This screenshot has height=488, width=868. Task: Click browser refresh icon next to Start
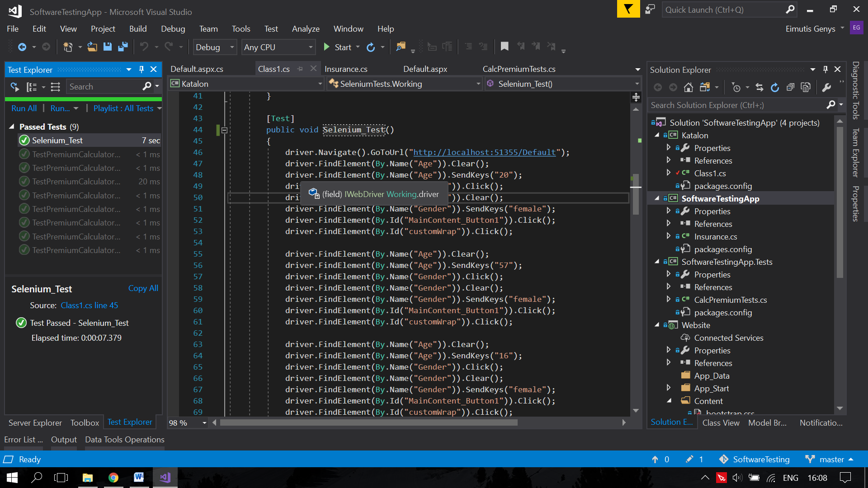click(x=371, y=47)
